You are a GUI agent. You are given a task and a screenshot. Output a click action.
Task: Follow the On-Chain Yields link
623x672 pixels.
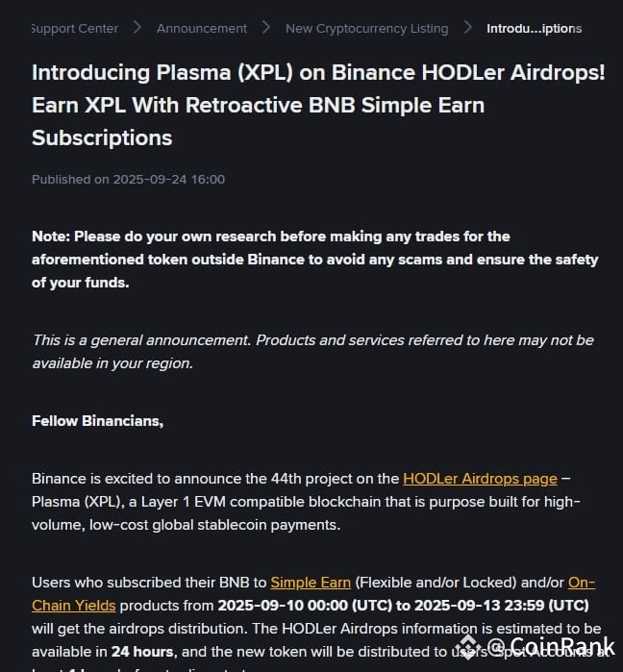pyautogui.click(x=74, y=605)
